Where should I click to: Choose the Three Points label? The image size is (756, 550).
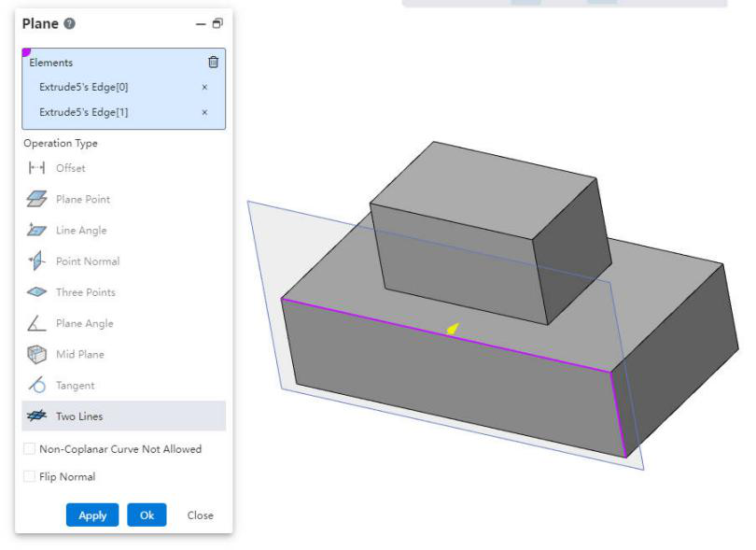tap(86, 292)
